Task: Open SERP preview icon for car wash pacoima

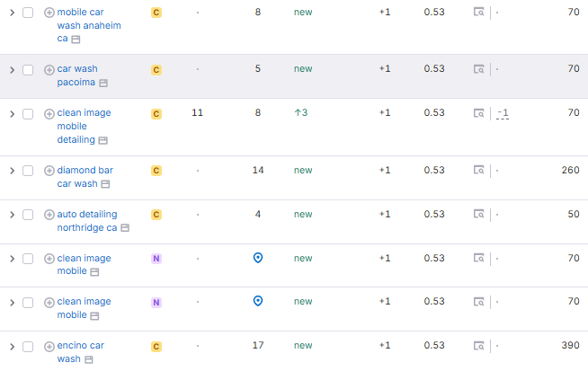Action: point(480,69)
